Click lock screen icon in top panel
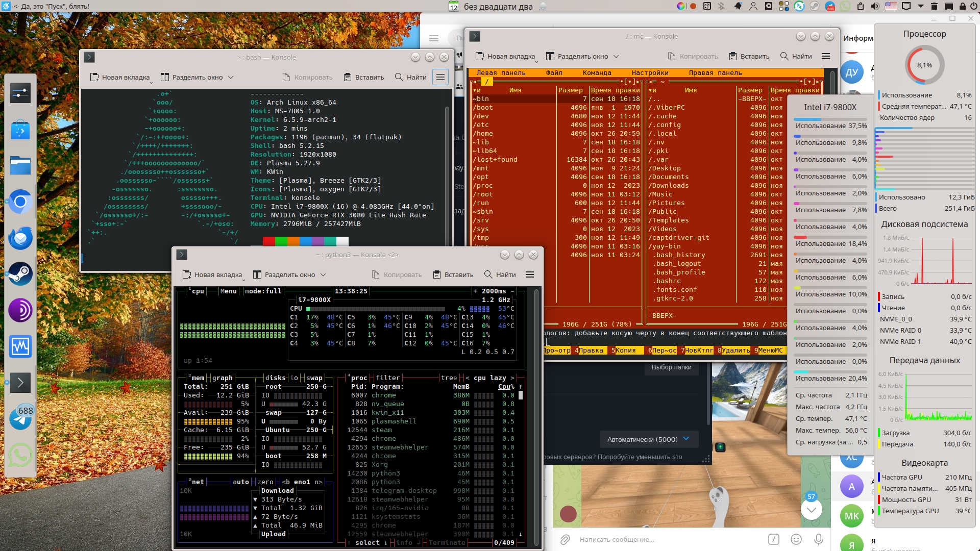The image size is (980, 551). [x=962, y=6]
